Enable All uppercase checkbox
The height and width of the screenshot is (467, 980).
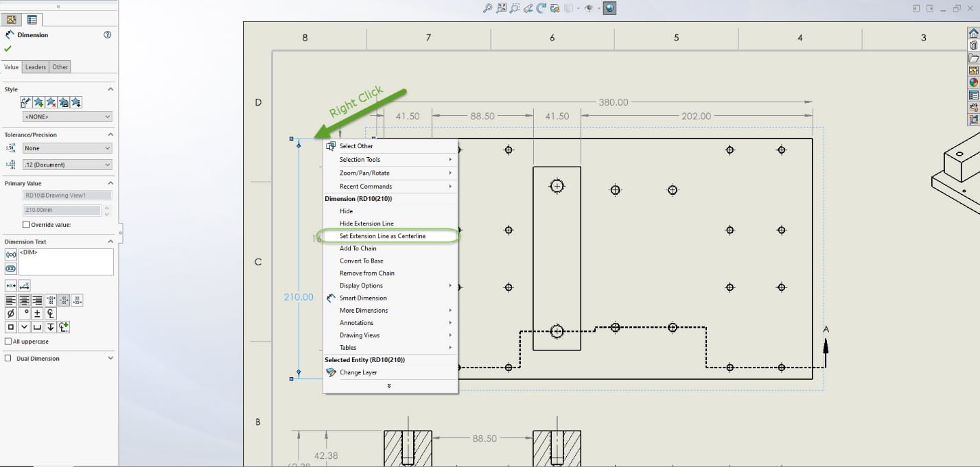(8, 342)
